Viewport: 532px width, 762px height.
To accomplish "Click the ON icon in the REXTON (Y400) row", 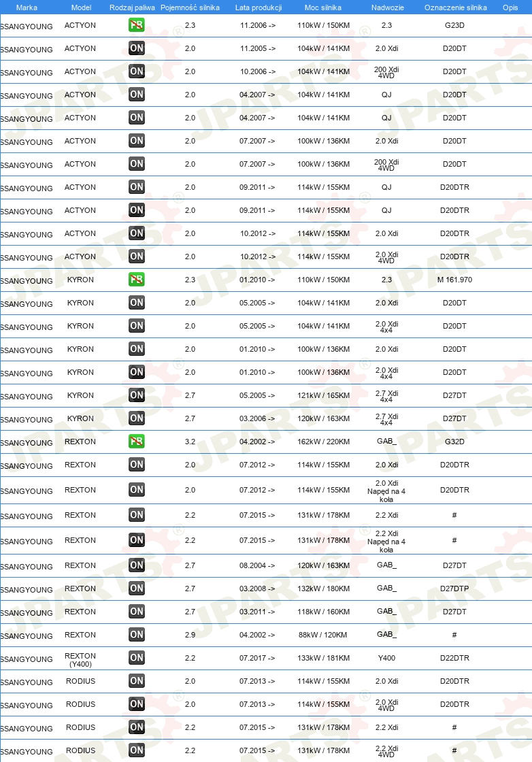I will coord(137,658).
